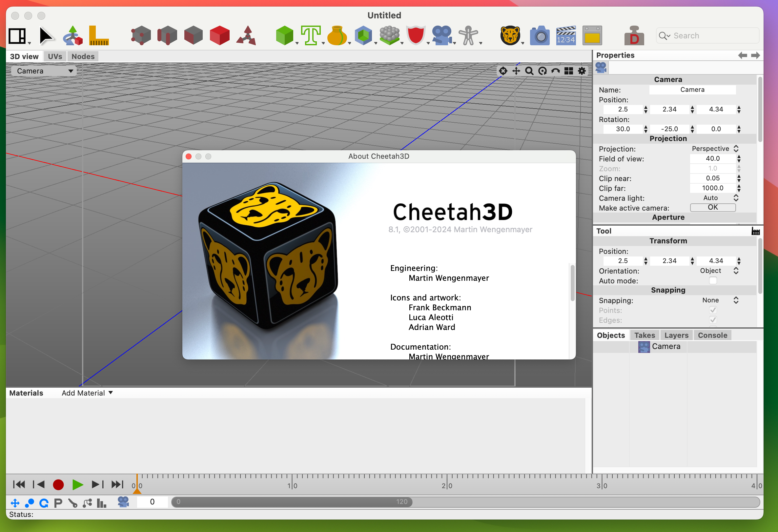
Task: Open the Snapping mode selector set to None
Action: pos(720,300)
